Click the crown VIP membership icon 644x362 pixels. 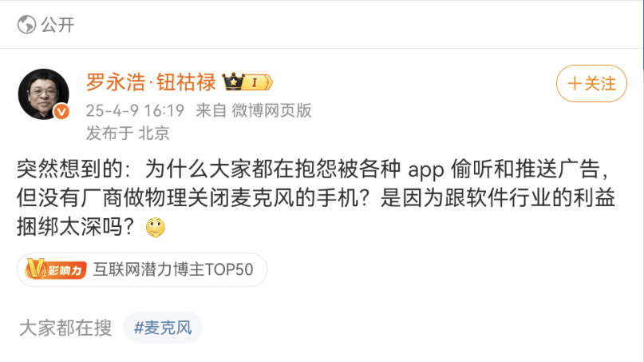pyautogui.click(x=233, y=82)
